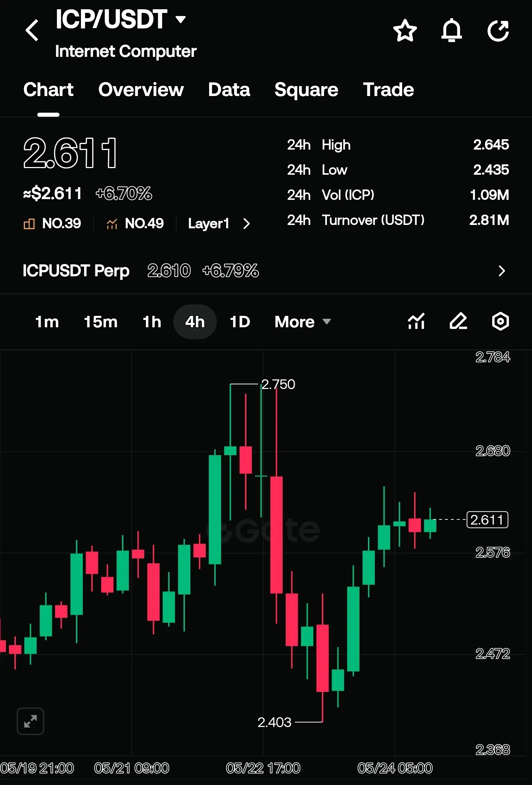Viewport: 532px width, 785px height.
Task: Open the ICPUSDT Perp contract link
Action: (76, 271)
